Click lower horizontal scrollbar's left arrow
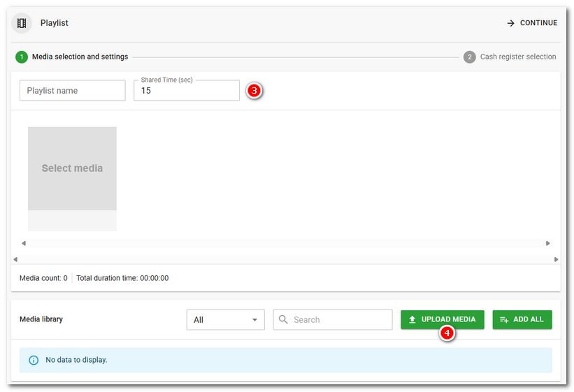The height and width of the screenshot is (392, 574). coord(15,259)
